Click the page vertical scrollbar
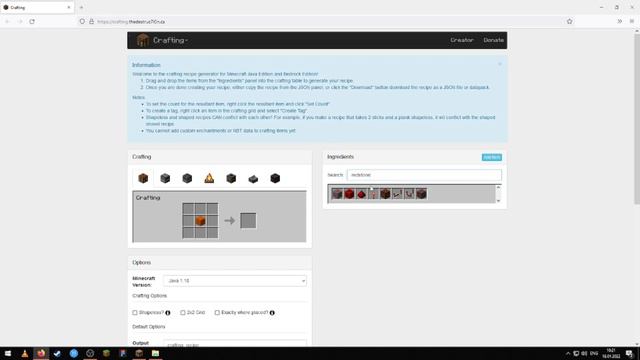The width and height of the screenshot is (640, 360). pos(637,118)
